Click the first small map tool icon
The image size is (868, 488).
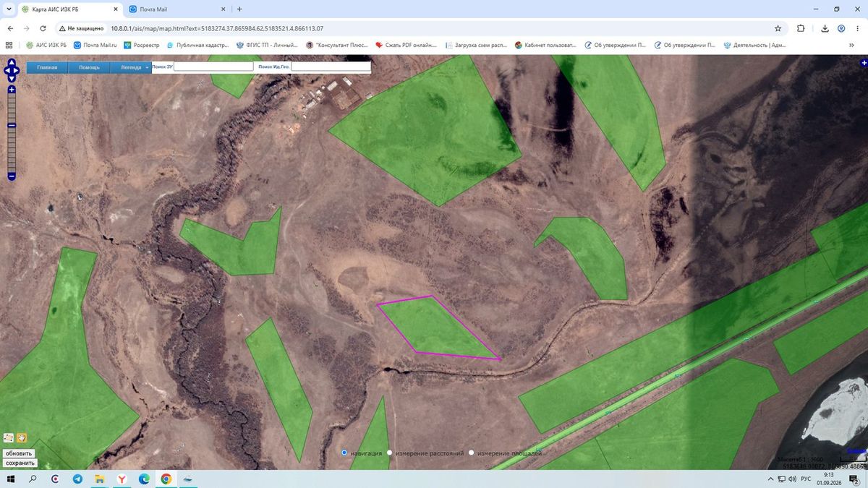[x=9, y=437]
